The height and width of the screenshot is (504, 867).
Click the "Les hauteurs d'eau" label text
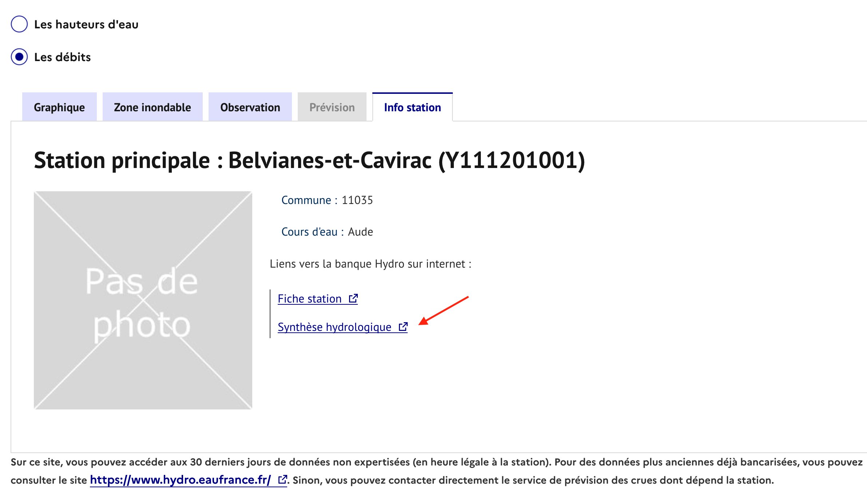click(86, 24)
